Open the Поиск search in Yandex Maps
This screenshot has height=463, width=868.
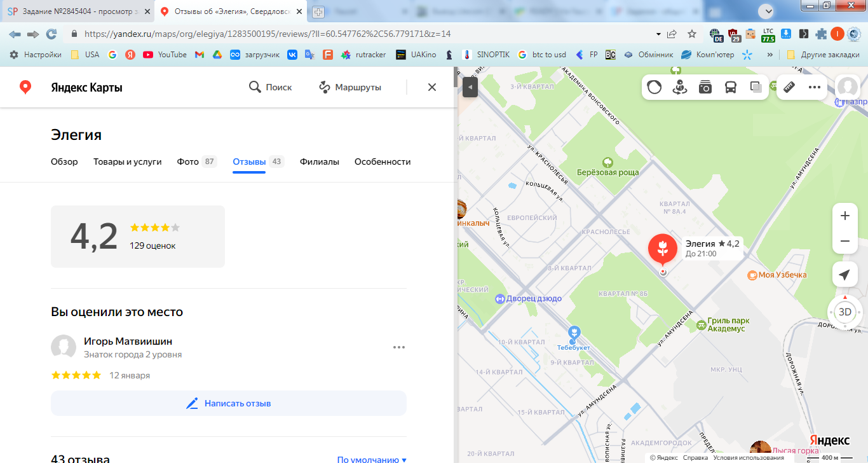tap(270, 87)
